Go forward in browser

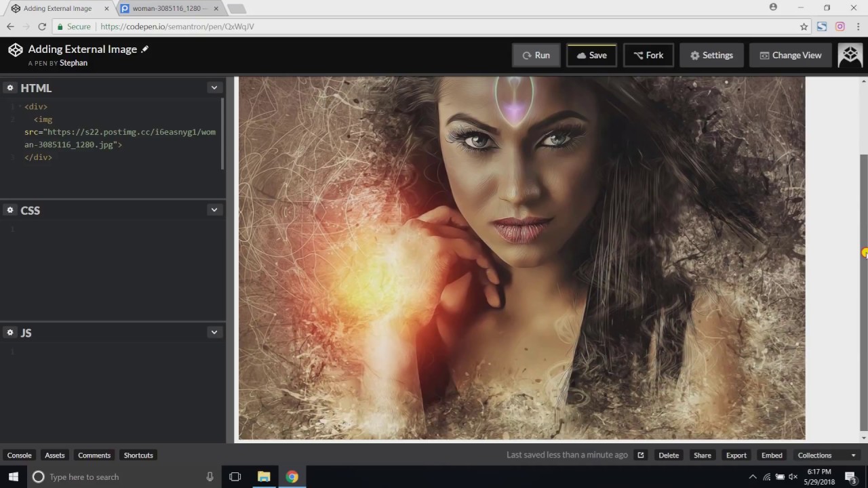[26, 26]
